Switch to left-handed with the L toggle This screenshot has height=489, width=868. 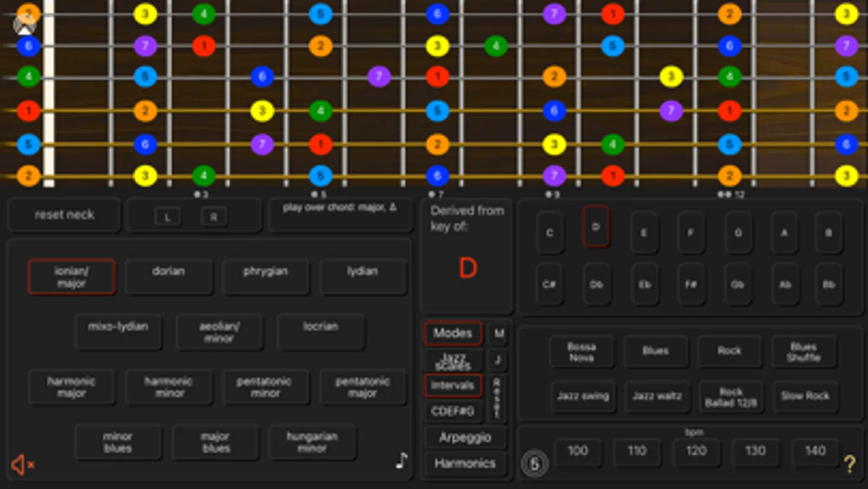pos(167,217)
